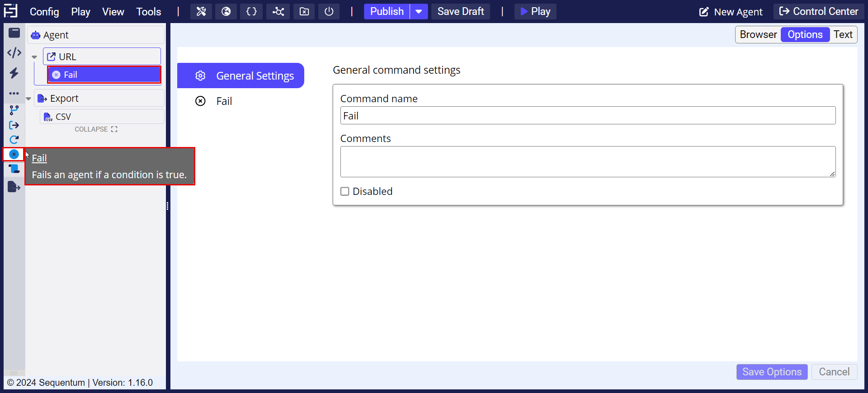Viewport: 868px width, 393px height.
Task: Click the code tag icon in sidebar
Action: coord(14,53)
